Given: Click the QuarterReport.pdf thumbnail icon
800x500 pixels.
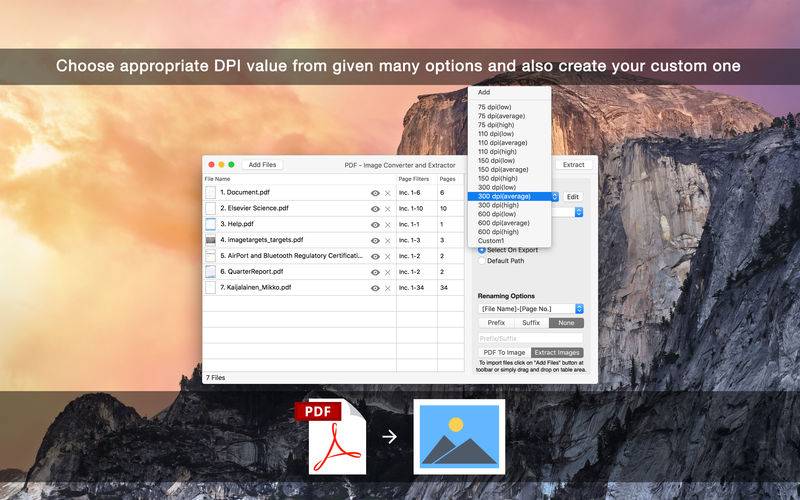Looking at the screenshot, I should (210, 271).
